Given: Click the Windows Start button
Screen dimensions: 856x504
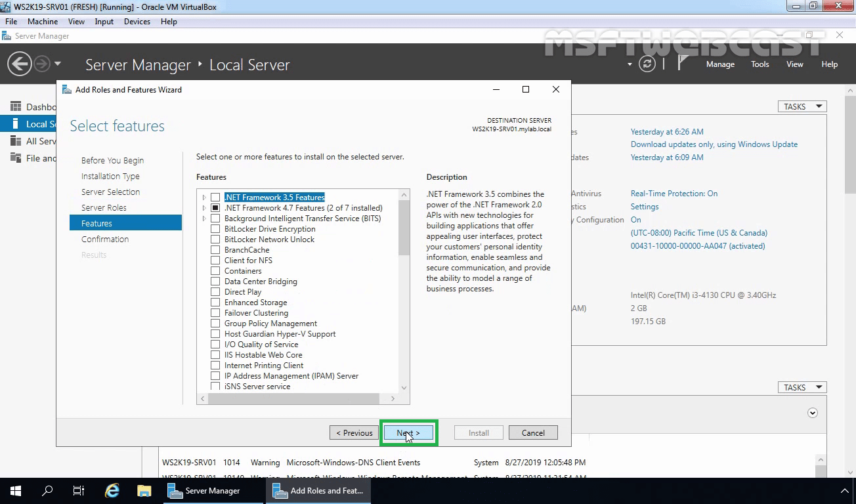Looking at the screenshot, I should (14, 490).
